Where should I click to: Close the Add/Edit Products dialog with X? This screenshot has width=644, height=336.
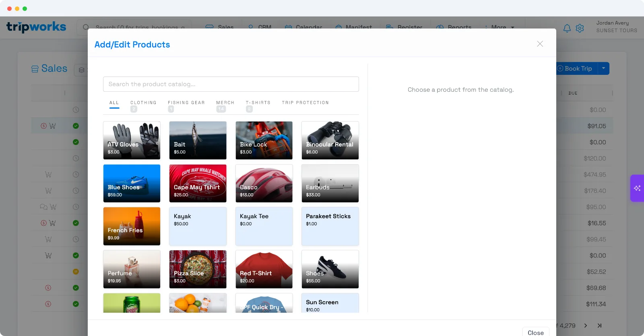[540, 44]
